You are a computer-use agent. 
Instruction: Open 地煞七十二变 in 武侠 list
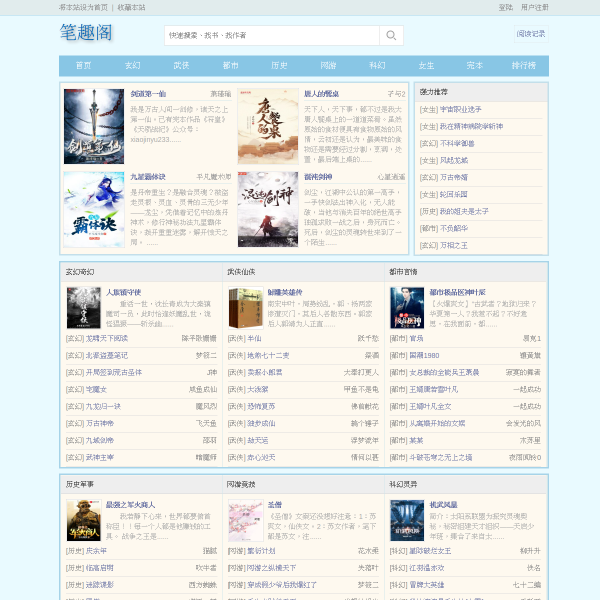[x=268, y=355]
